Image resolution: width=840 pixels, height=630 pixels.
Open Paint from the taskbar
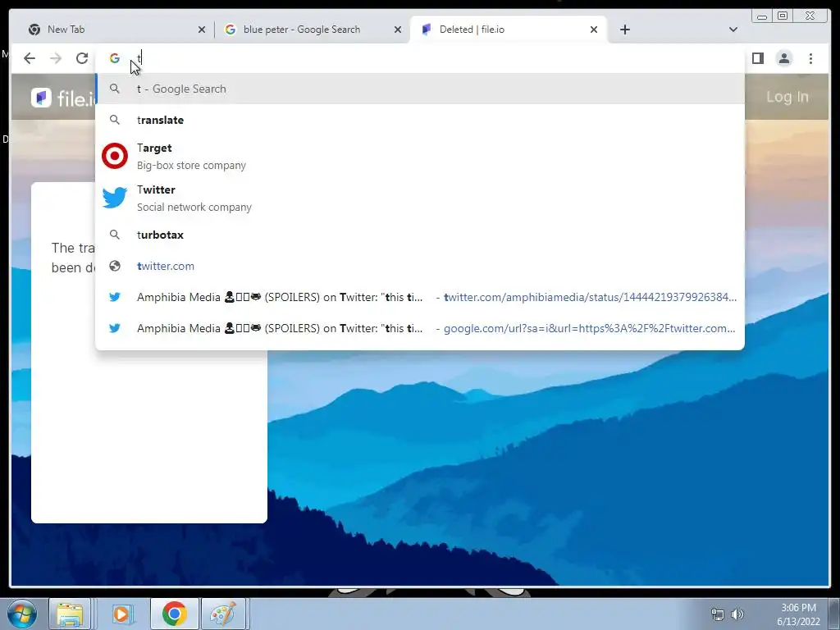(223, 614)
